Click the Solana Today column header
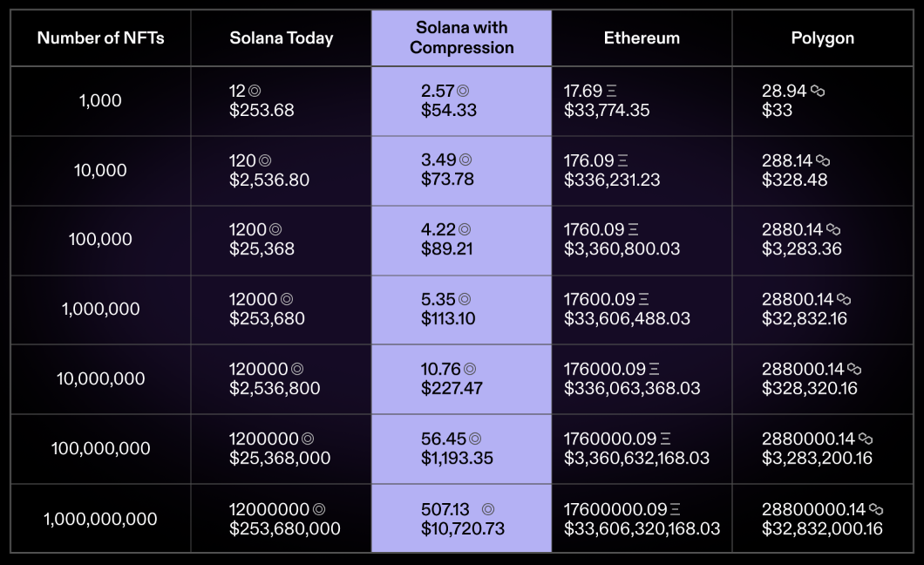924x565 pixels. [281, 38]
